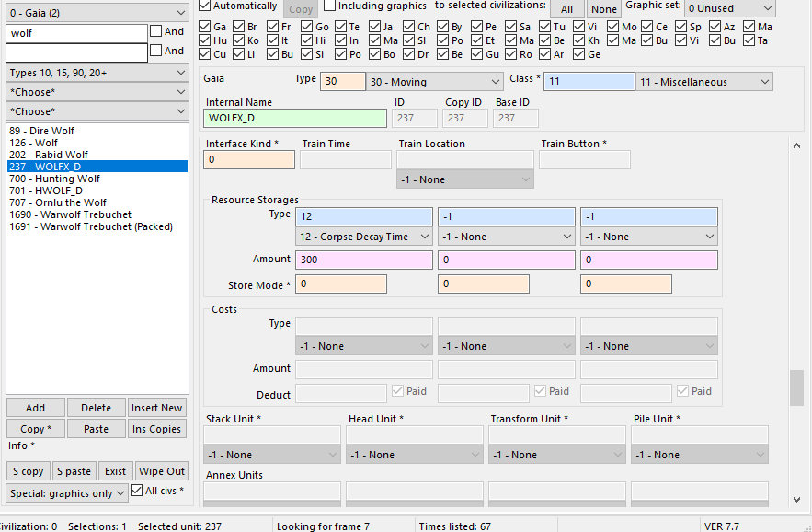Toggle the Br civilization checkbox

click(x=239, y=26)
